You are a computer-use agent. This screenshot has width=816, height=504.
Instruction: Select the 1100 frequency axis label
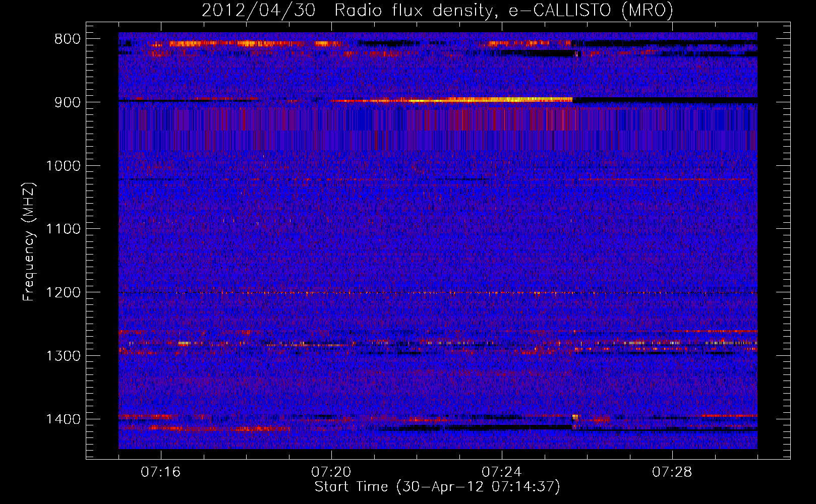[63, 229]
